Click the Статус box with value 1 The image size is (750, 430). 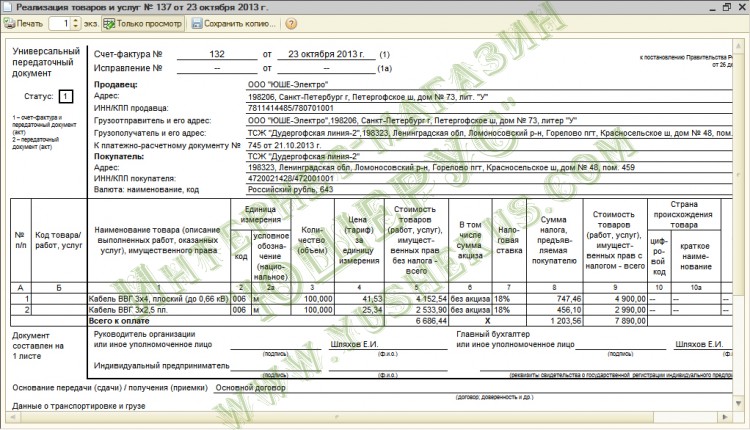(66, 96)
